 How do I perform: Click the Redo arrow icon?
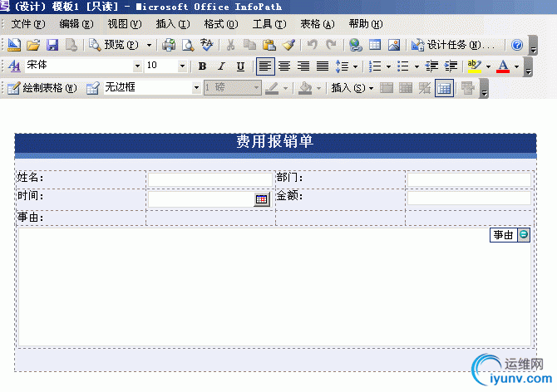pyautogui.click(x=332, y=45)
